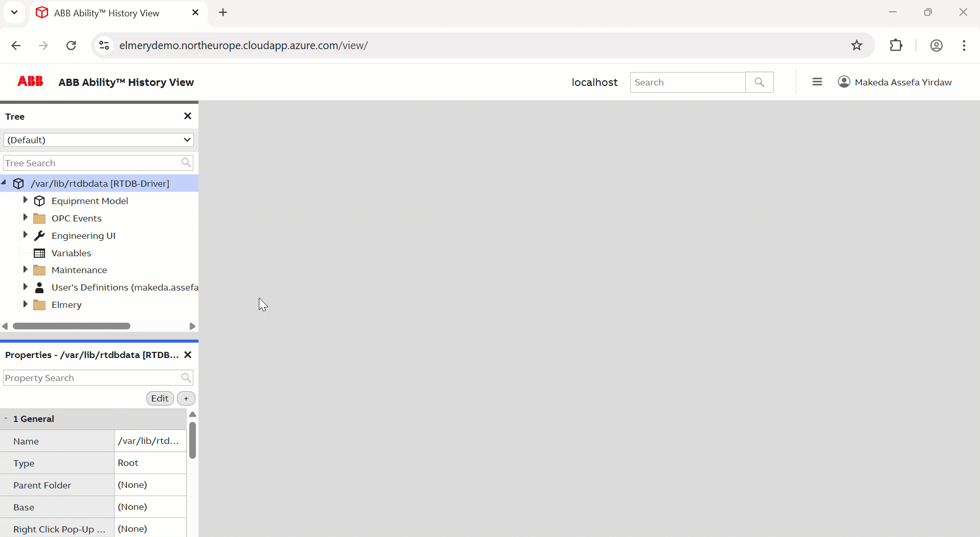This screenshot has width=980, height=537.
Task: Click the Equipment Model cube icon
Action: click(39, 201)
